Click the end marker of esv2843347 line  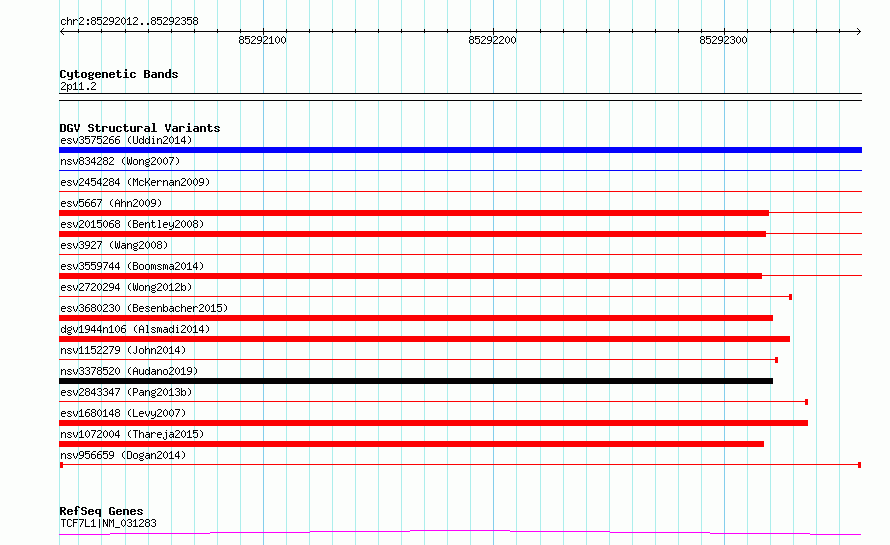pyautogui.click(x=807, y=402)
